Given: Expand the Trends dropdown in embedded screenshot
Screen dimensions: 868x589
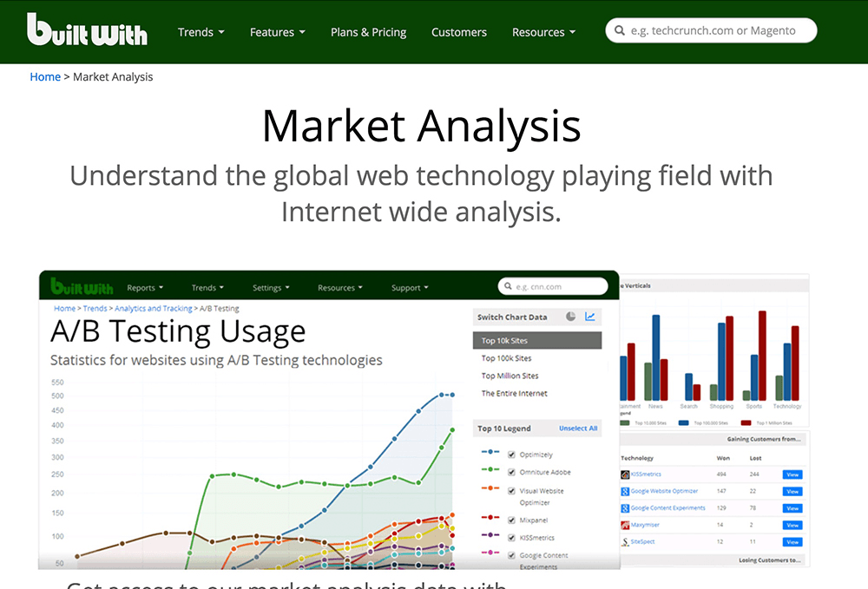Looking at the screenshot, I should coord(207,288).
